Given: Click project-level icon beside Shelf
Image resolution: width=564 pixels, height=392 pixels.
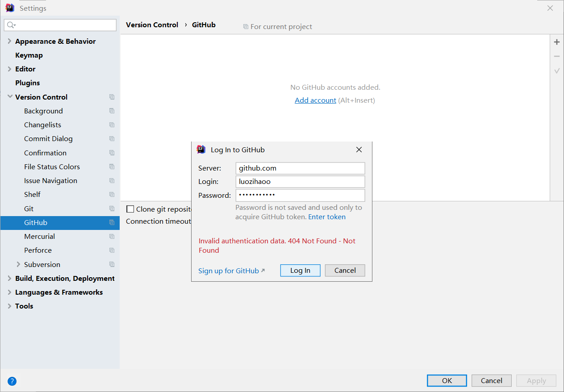Looking at the screenshot, I should coord(112,195).
